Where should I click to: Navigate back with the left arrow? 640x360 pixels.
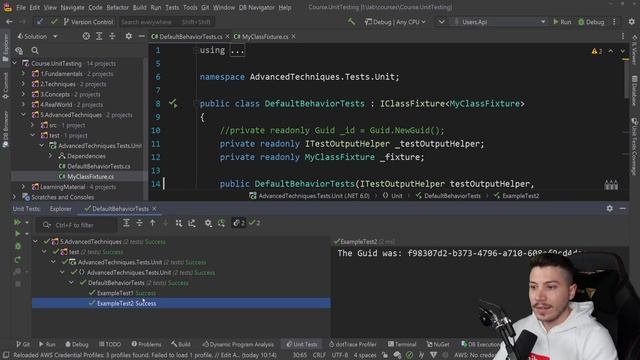coord(9,22)
